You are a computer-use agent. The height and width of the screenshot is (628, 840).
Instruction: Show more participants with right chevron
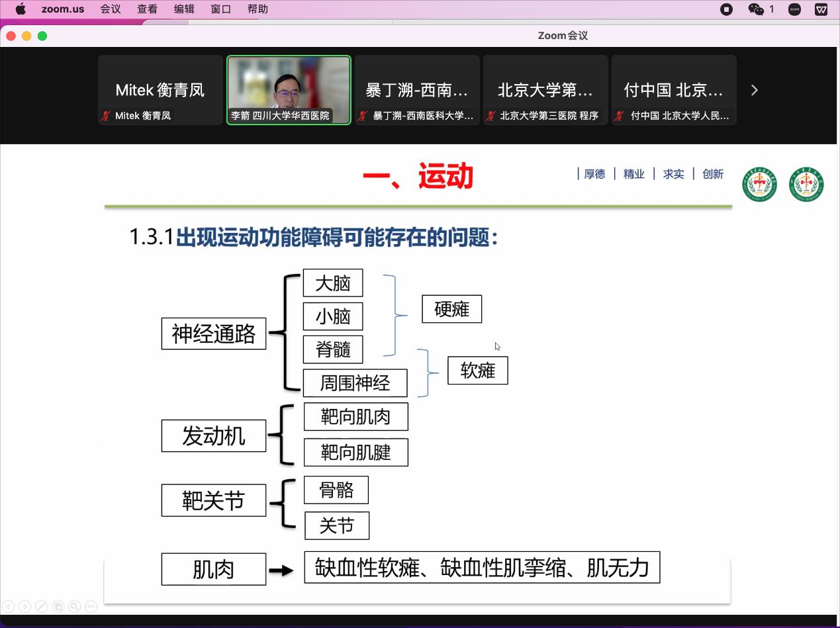pyautogui.click(x=754, y=90)
